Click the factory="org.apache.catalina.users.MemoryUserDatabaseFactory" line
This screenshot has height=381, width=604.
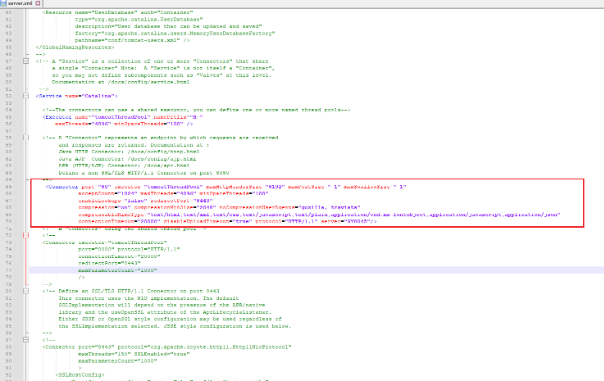coord(175,33)
